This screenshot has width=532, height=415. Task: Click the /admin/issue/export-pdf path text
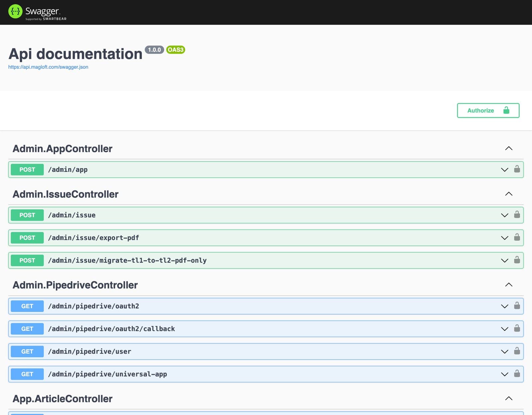click(x=93, y=238)
